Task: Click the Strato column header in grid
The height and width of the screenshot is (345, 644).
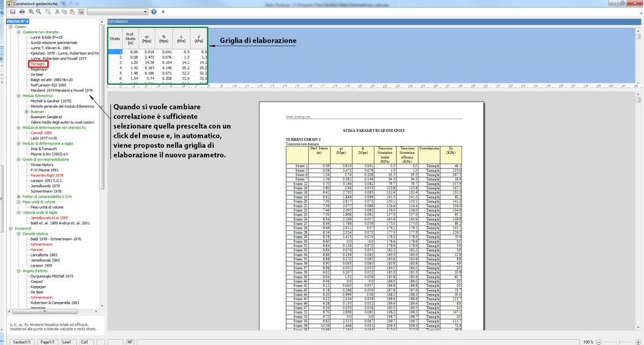Action: point(115,39)
